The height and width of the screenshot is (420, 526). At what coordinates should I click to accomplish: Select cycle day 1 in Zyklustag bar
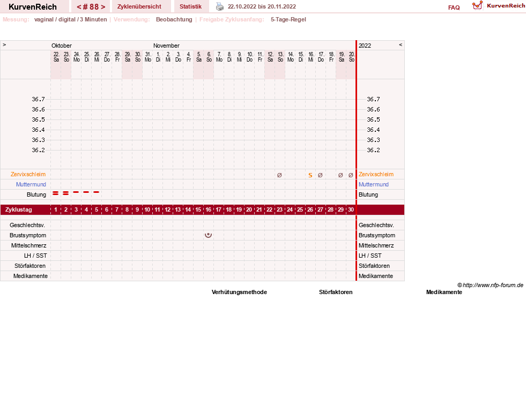(56, 210)
